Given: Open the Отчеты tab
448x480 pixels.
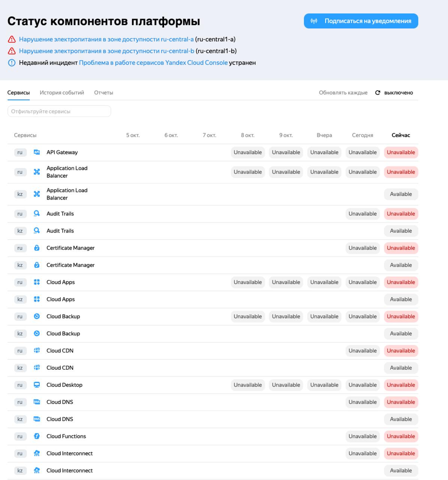Looking at the screenshot, I should pyautogui.click(x=103, y=93).
